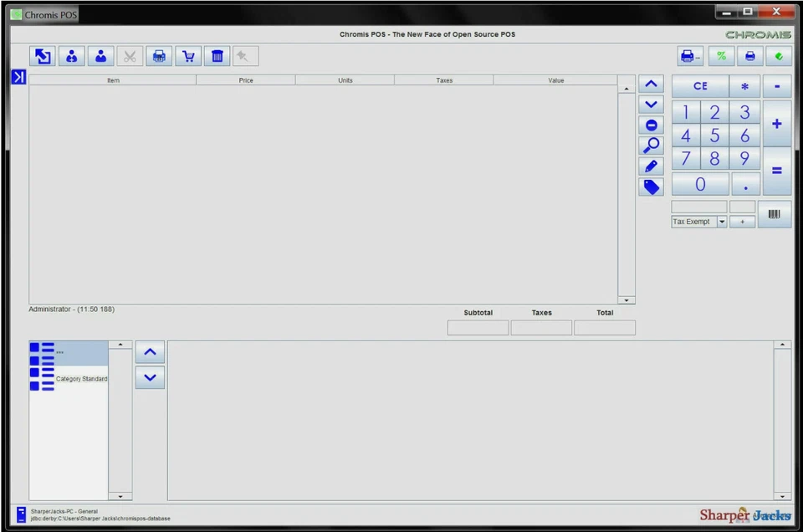Image resolution: width=803 pixels, height=532 pixels.
Task: Click the magnifier search icon beside the ticket list
Action: pos(651,145)
